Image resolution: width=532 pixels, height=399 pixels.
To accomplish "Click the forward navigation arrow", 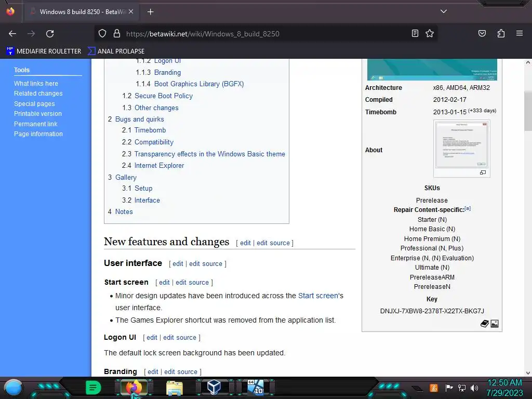I will pyautogui.click(x=31, y=34).
